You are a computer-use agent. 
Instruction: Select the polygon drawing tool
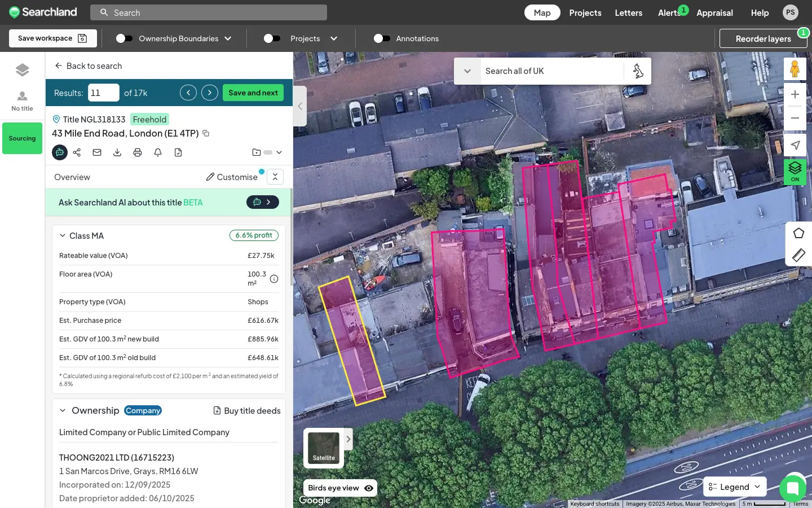798,233
